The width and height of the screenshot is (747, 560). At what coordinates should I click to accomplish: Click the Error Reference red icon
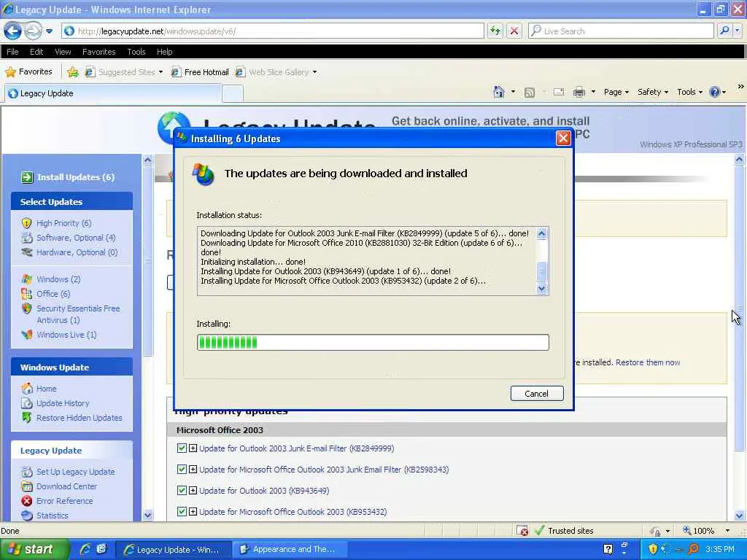click(27, 501)
